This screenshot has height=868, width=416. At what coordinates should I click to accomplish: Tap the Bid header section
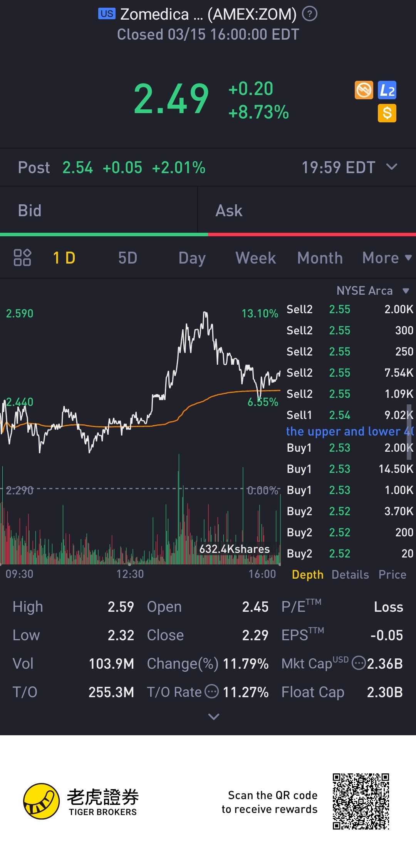pyautogui.click(x=99, y=210)
